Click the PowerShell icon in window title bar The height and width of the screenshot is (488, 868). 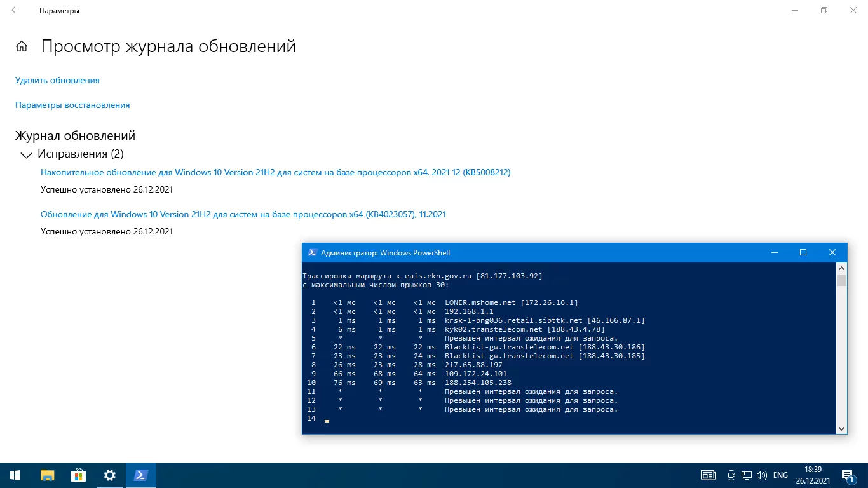click(312, 252)
